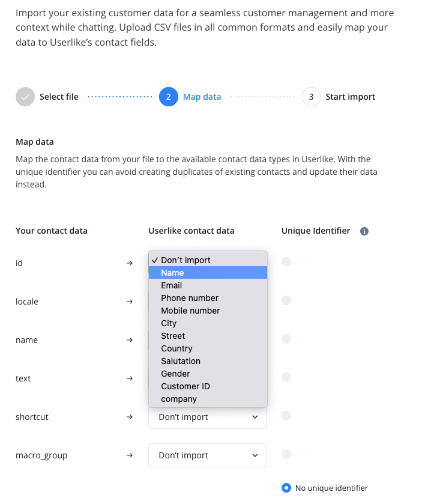The image size is (437, 504).
Task: Enable the No unique identifier option
Action: pyautogui.click(x=286, y=488)
